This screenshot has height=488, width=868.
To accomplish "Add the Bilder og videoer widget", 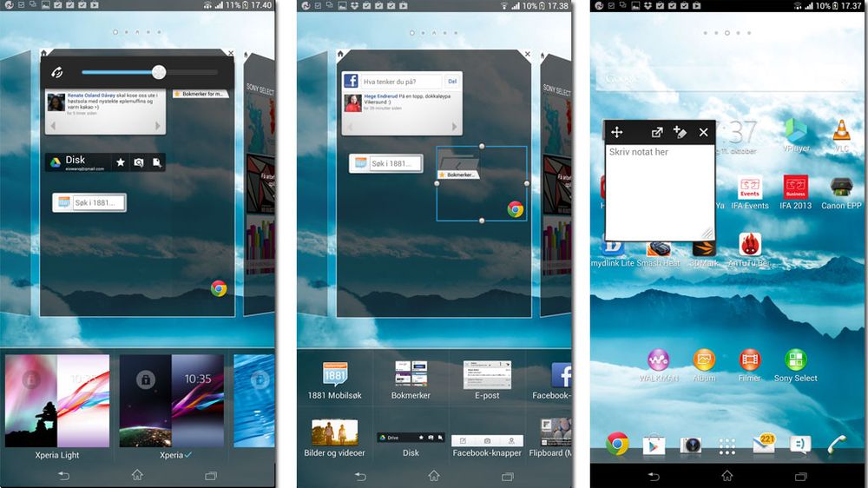I will coord(334,439).
